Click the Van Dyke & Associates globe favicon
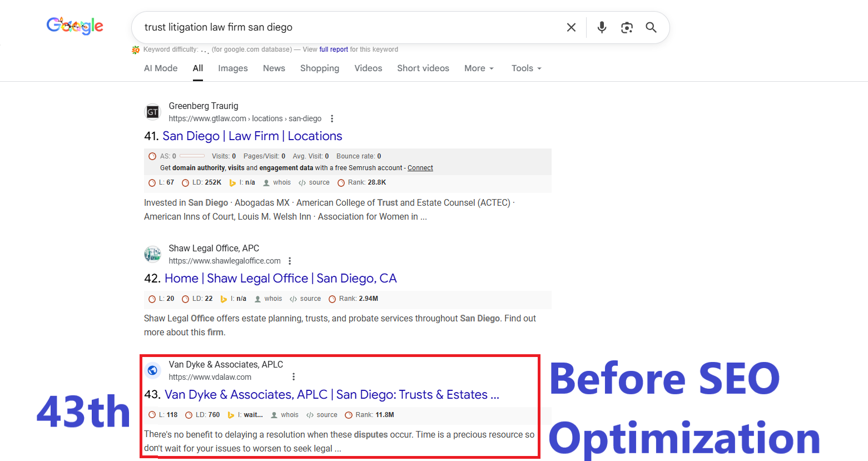 [152, 370]
